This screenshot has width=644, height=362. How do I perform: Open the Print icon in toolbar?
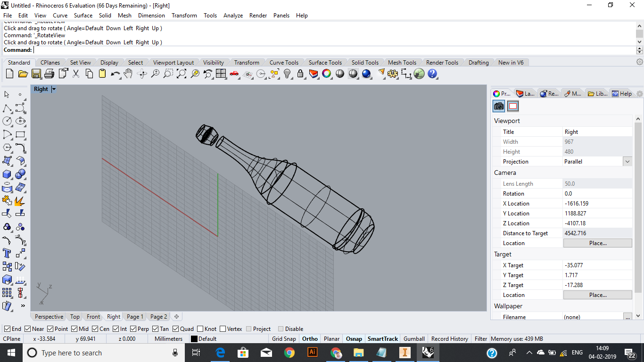(x=50, y=74)
